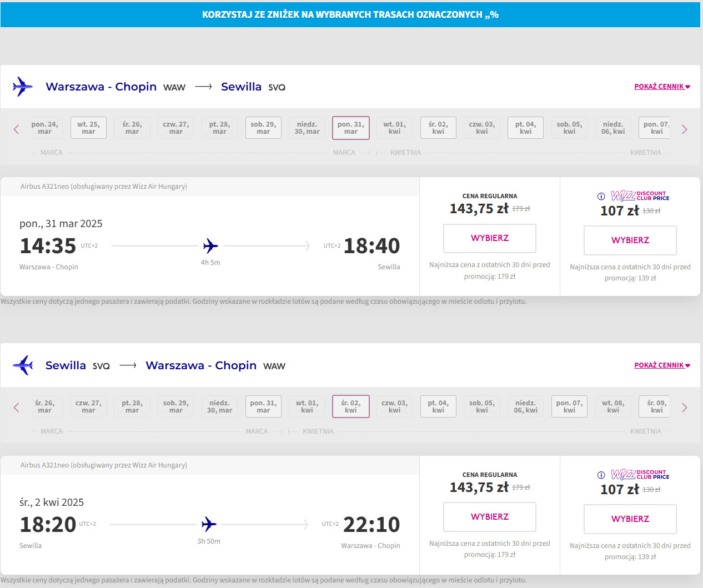This screenshot has height=588, width=703.
Task: Select outbound date pt. 04, kwi
Action: pos(525,128)
